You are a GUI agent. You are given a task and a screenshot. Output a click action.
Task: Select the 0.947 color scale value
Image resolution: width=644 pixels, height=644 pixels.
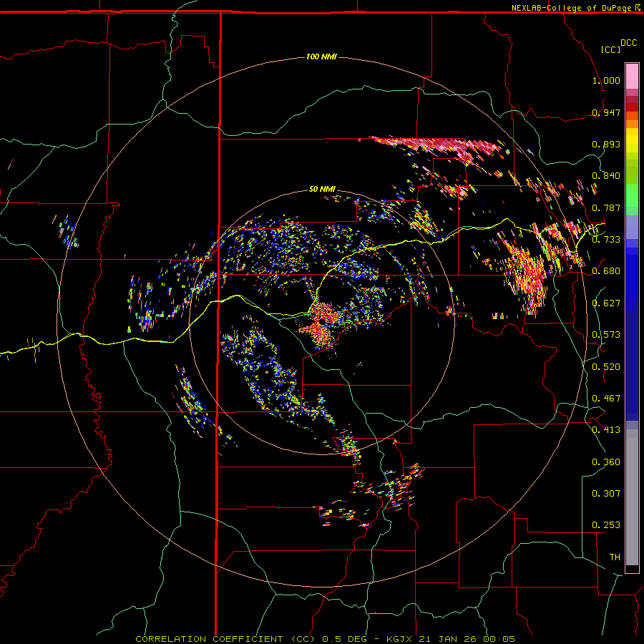[606, 112]
